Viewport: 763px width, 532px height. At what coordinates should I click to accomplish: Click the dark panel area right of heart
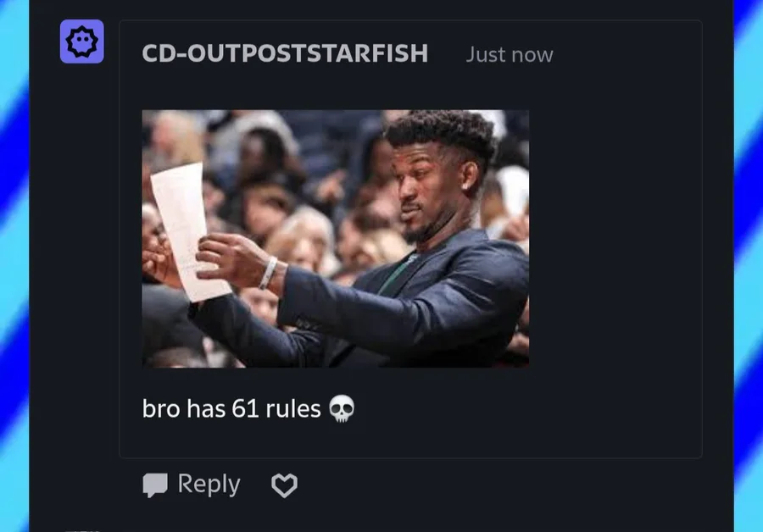coord(487,486)
